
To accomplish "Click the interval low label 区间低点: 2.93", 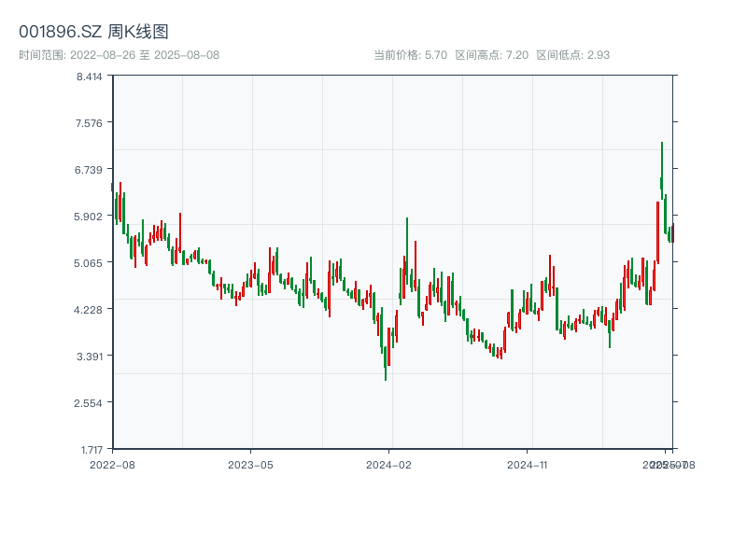I will (x=572, y=55).
